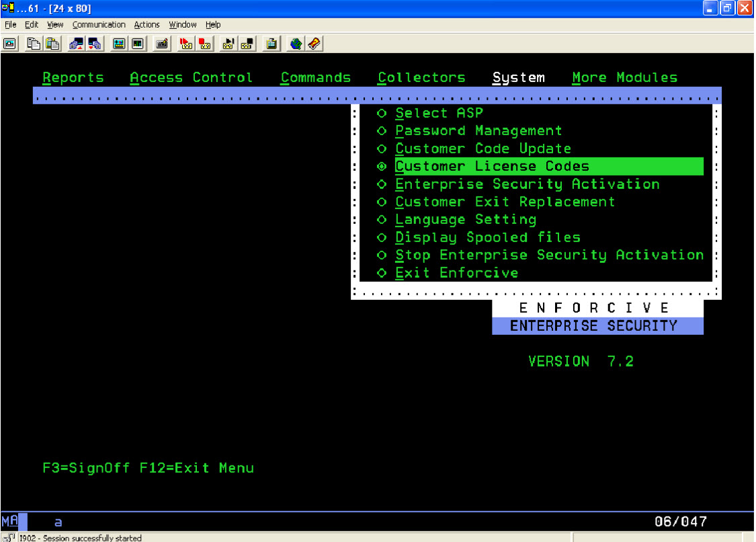
Task: Click the Receive File from host icon
Action: click(95, 44)
